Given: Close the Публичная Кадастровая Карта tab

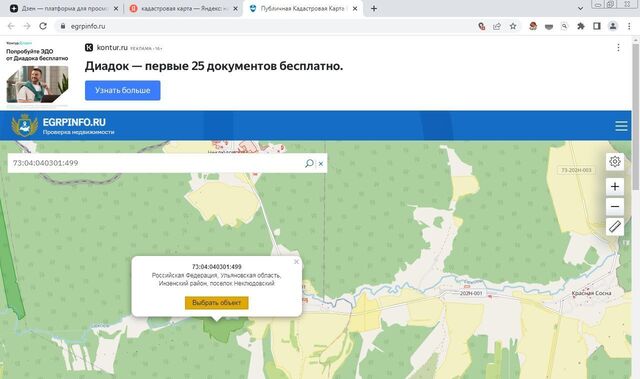Looking at the screenshot, I should click(x=355, y=8).
